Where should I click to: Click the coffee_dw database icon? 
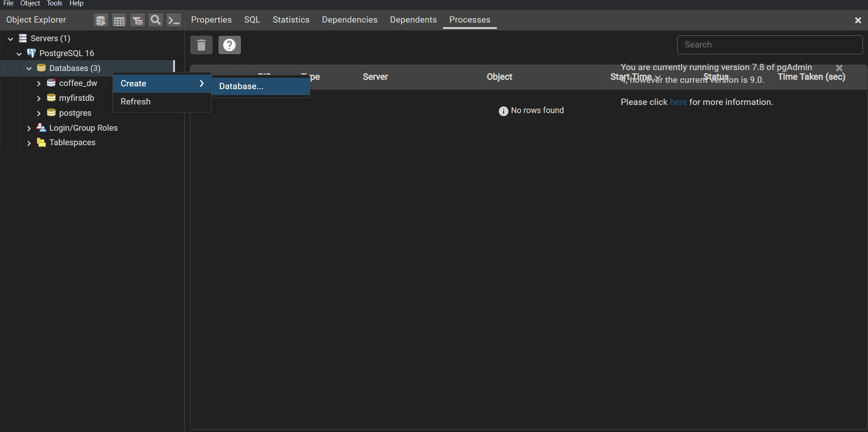[51, 83]
